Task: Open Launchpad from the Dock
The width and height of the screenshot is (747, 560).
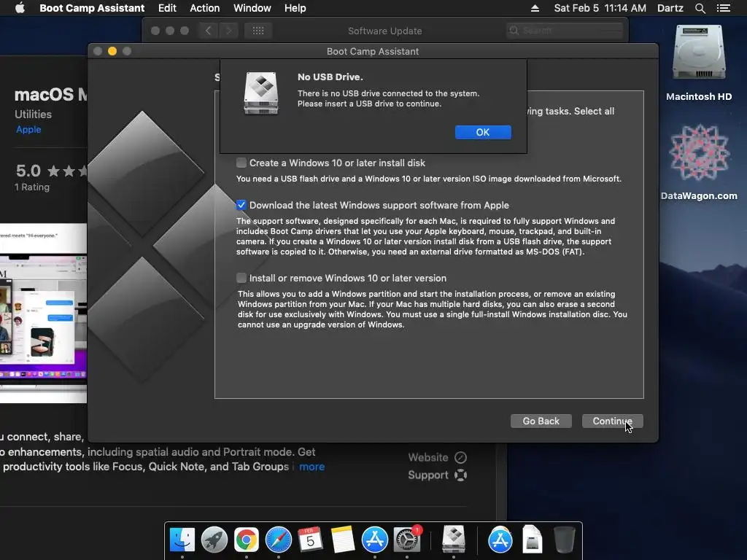Action: coord(214,540)
